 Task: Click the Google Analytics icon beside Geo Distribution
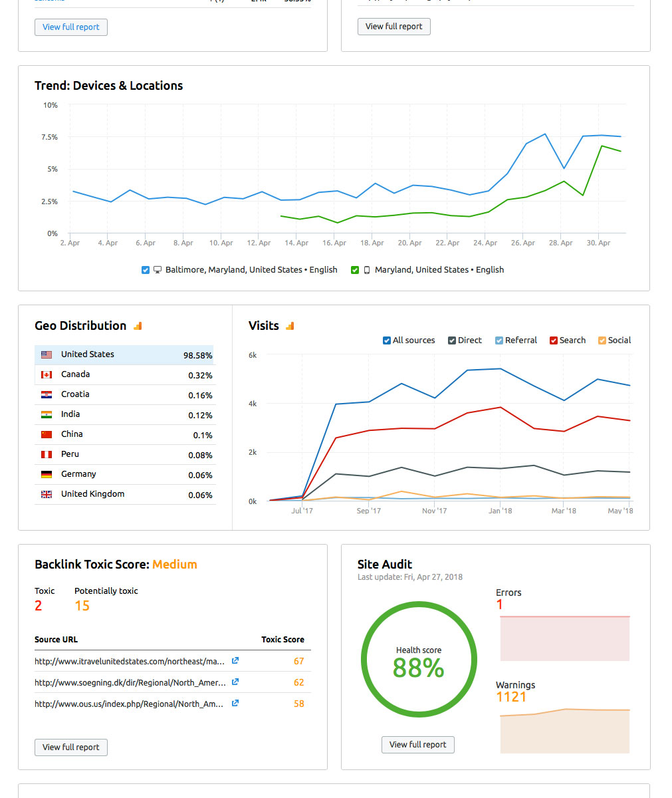pyautogui.click(x=138, y=326)
